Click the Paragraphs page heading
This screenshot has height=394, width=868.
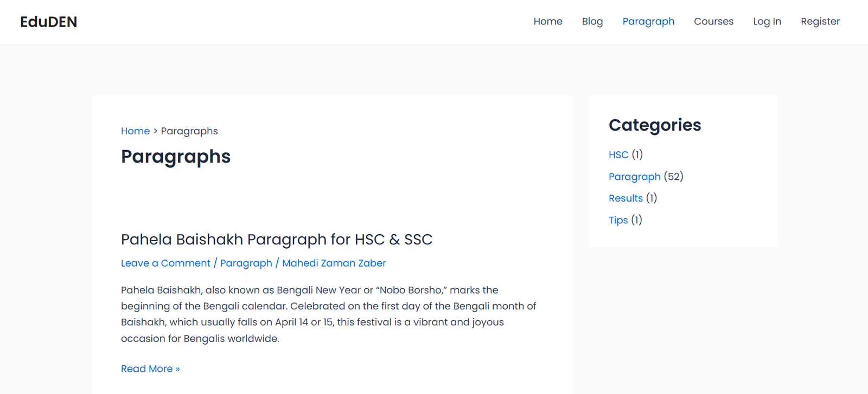click(x=176, y=157)
